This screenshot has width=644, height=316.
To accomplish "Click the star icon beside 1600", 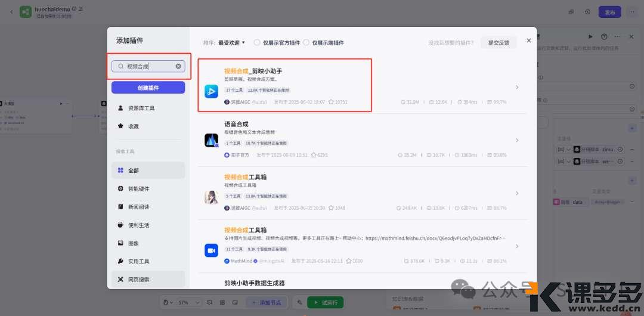I will [349, 261].
